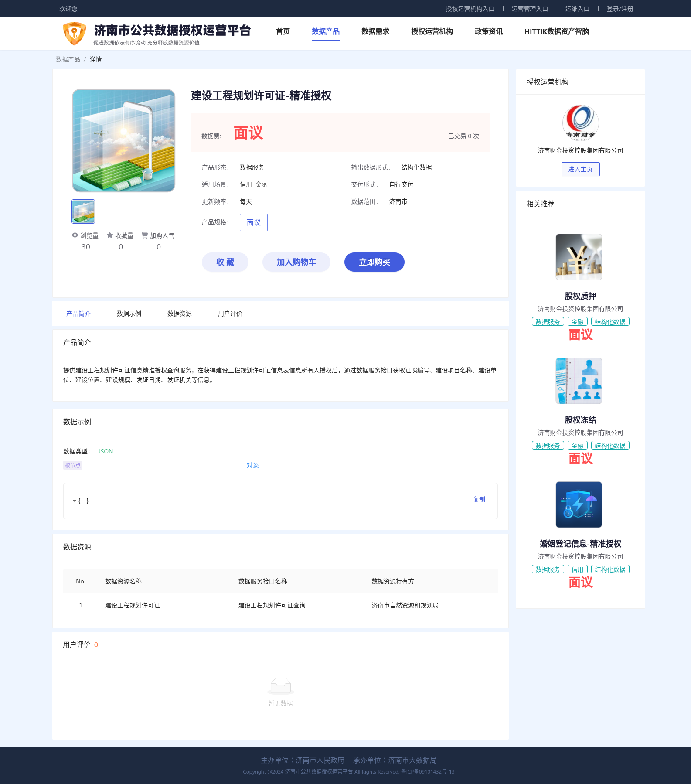The image size is (691, 784).
Task: Click the 收藏 button
Action: 225,262
